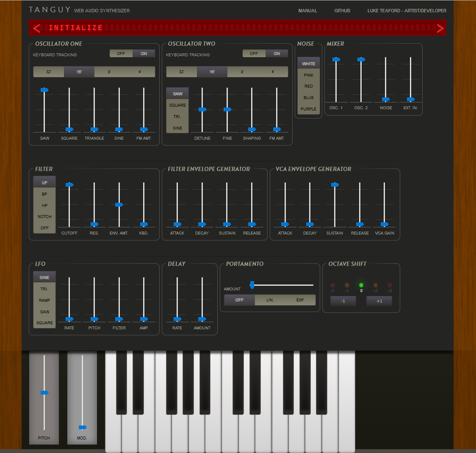
Task: Open the GITHUB link
Action: coord(342,11)
